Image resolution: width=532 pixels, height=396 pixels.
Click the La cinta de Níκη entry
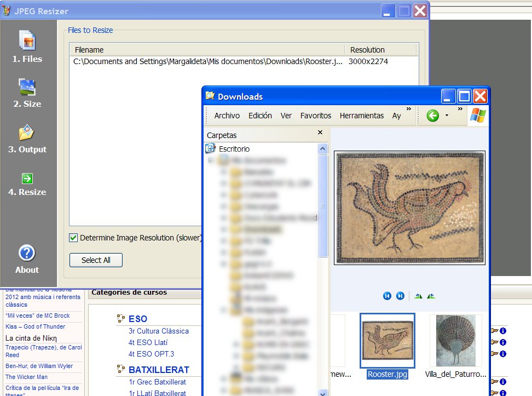click(x=31, y=338)
